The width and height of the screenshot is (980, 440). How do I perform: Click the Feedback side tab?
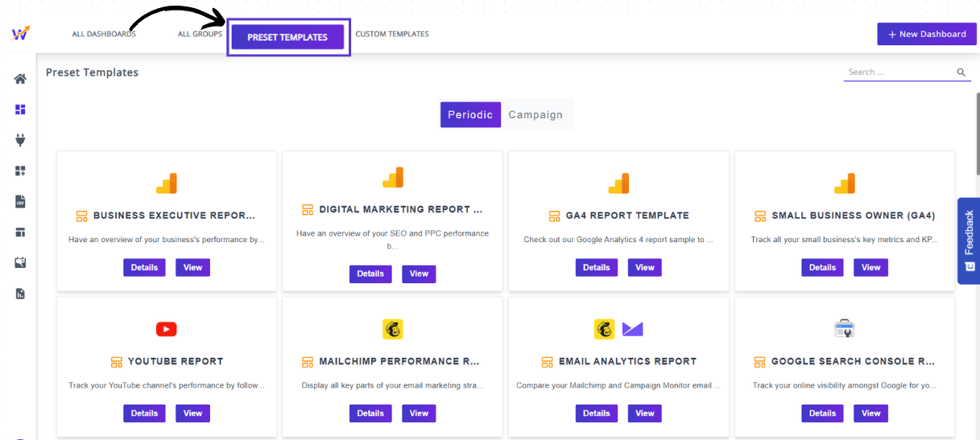[x=969, y=241]
